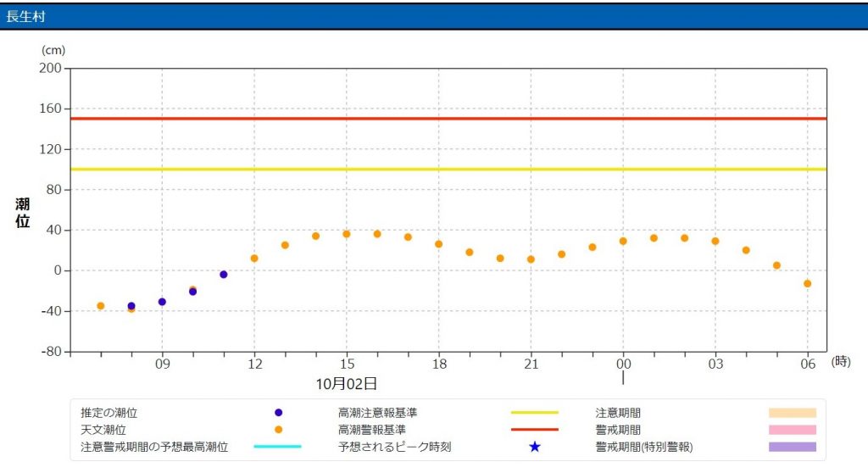The width and height of the screenshot is (868, 473).
Task: Click the purple 警戒期間(特別警報) legend swatch
Action: coord(793,447)
